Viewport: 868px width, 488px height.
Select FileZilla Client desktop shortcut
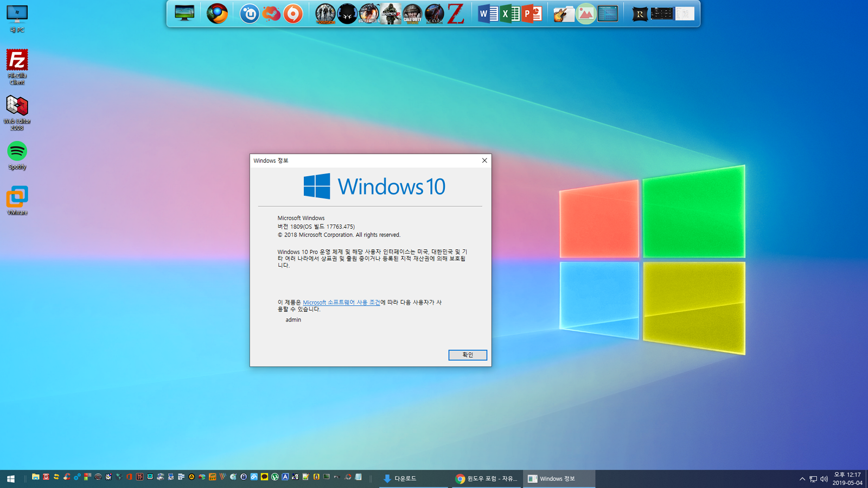(x=17, y=67)
